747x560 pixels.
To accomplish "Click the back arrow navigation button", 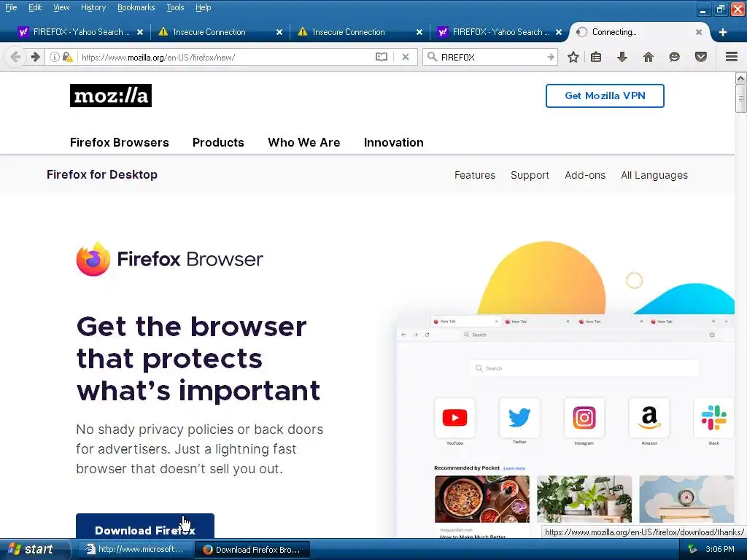I will (x=15, y=57).
